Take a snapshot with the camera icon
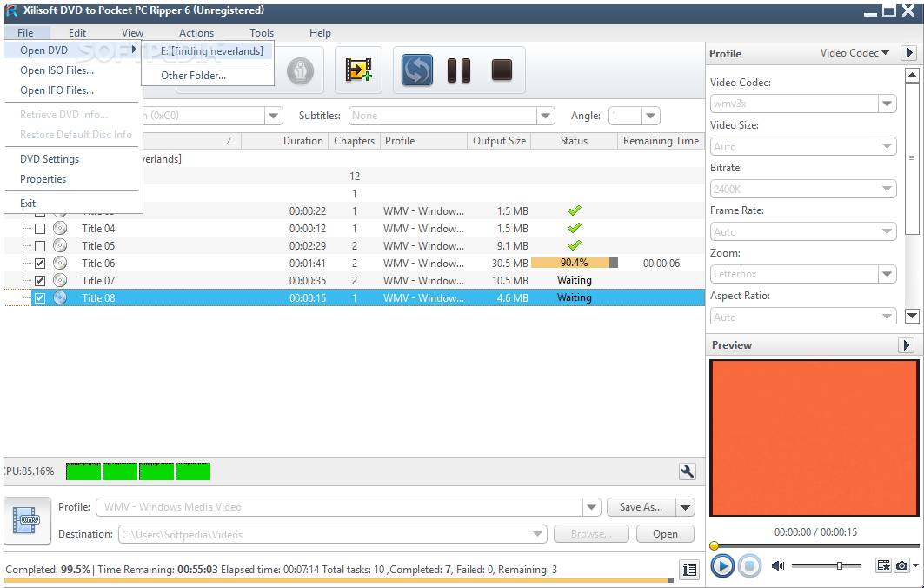Screen dimensions: 924x588 [901, 565]
